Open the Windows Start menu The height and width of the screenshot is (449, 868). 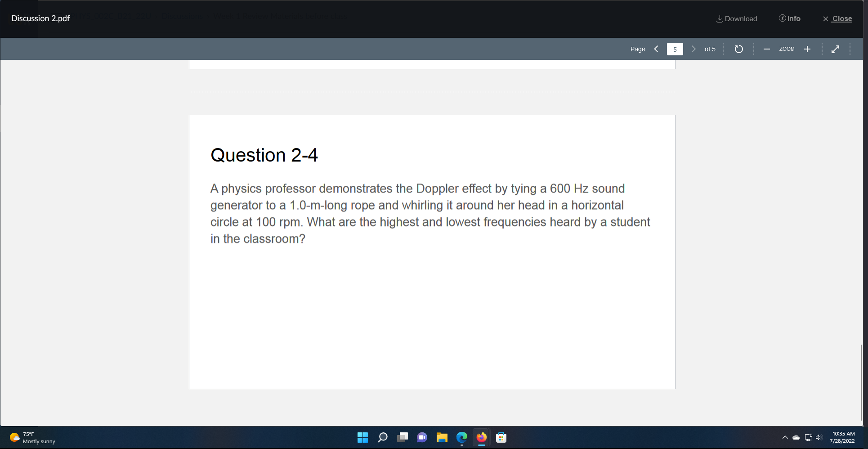click(x=362, y=437)
